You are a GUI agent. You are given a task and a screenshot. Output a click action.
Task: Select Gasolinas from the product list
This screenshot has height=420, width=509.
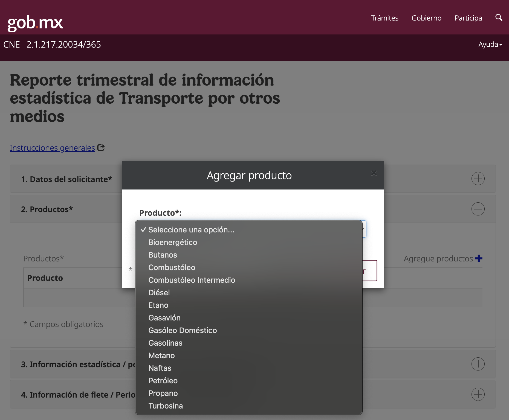point(165,343)
